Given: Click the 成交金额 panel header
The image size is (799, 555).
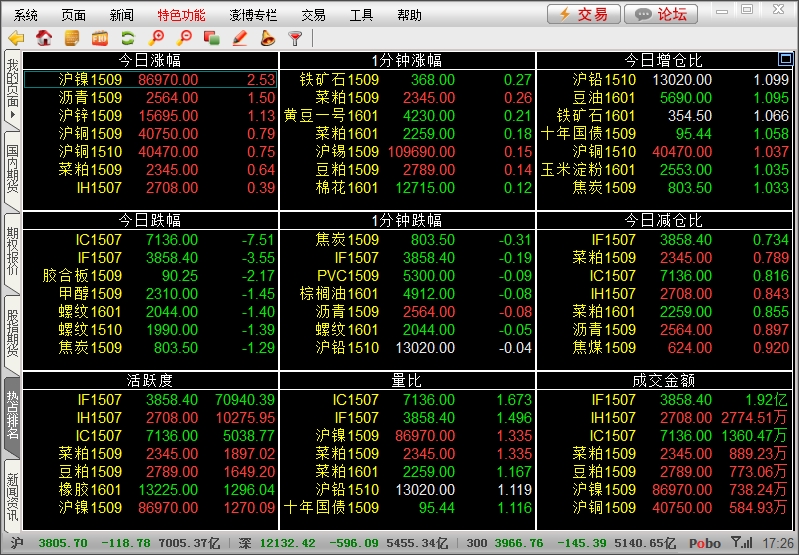Looking at the screenshot, I should pyautogui.click(x=663, y=380).
